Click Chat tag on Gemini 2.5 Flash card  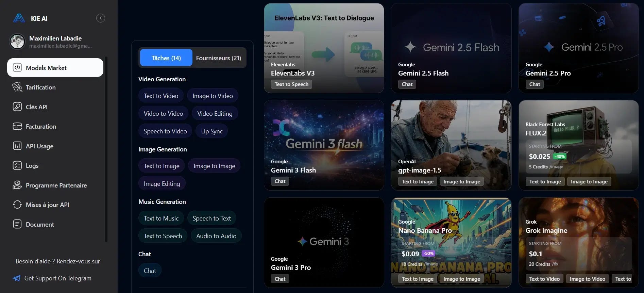(x=407, y=84)
